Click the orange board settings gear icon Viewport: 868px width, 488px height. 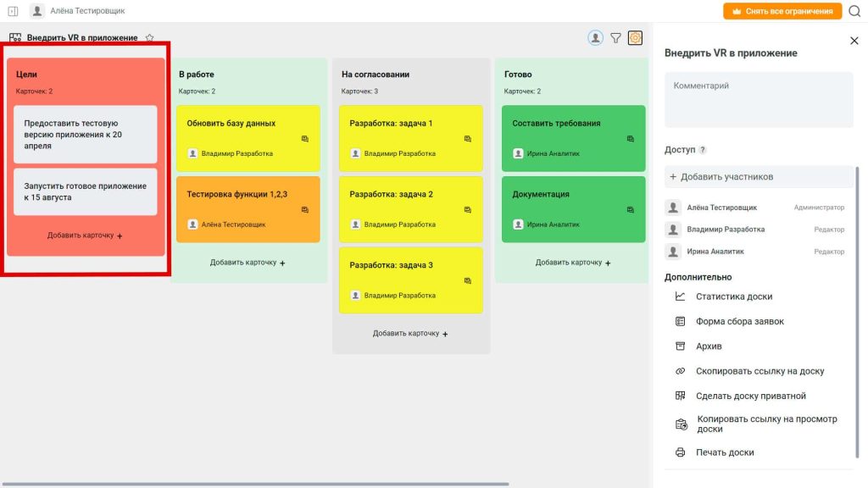[635, 37]
